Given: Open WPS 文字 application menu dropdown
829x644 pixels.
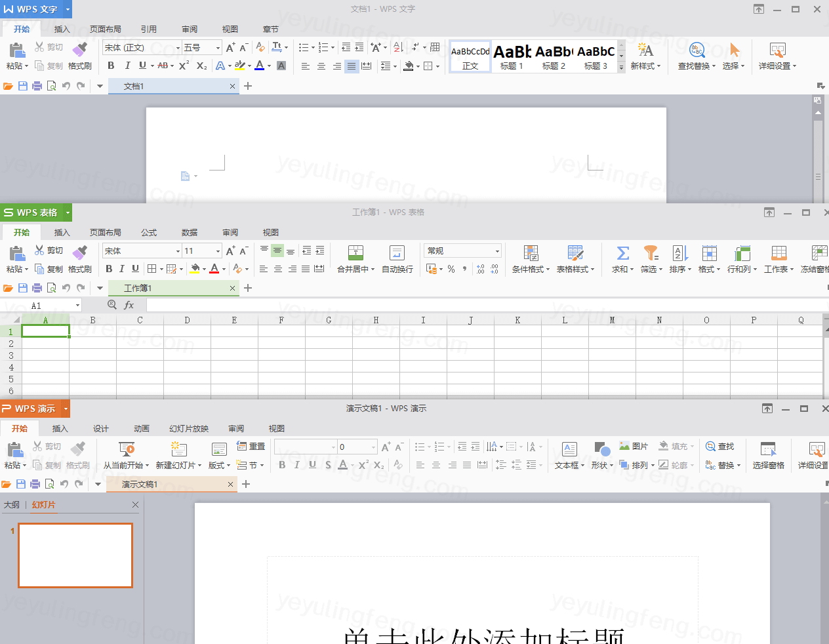Looking at the screenshot, I should pos(68,9).
